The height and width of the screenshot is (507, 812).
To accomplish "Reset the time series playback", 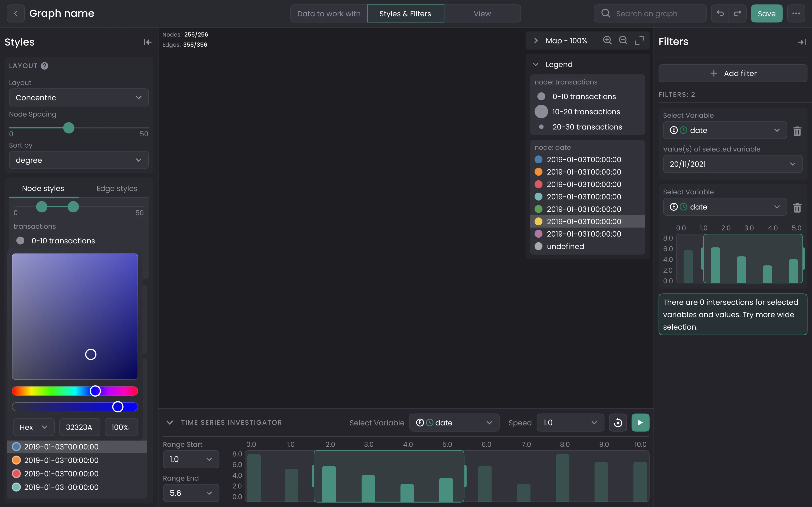I will pos(618,423).
